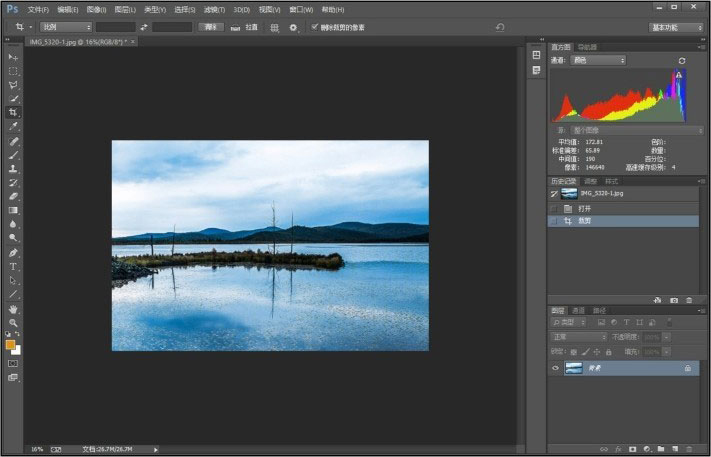Click the orange foreground color swatch

[x=10, y=344]
